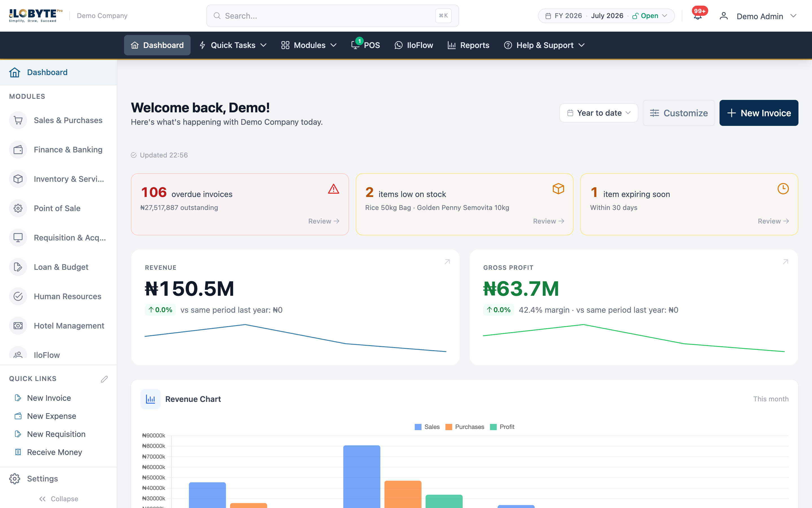812x508 pixels.
Task: Click the This month label on chart
Action: click(771, 399)
